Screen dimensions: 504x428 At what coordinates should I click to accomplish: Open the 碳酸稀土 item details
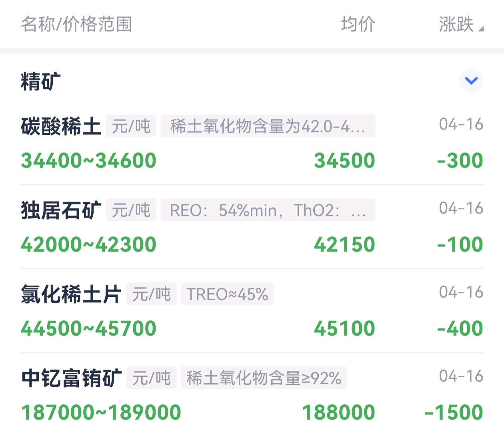coord(61,126)
